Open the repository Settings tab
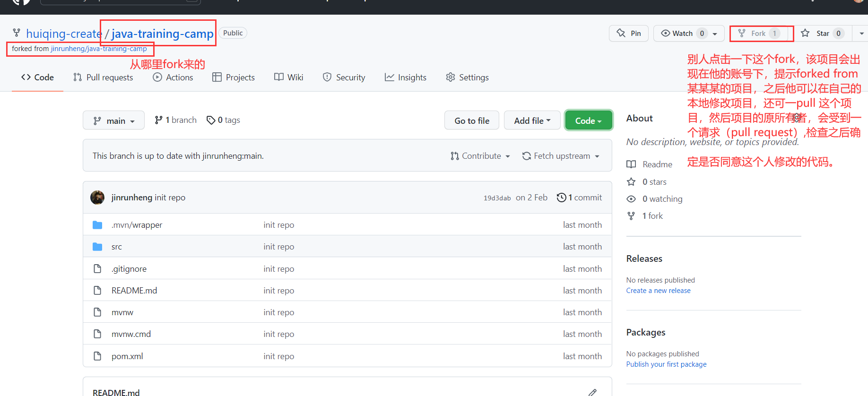This screenshot has width=868, height=396. click(467, 77)
